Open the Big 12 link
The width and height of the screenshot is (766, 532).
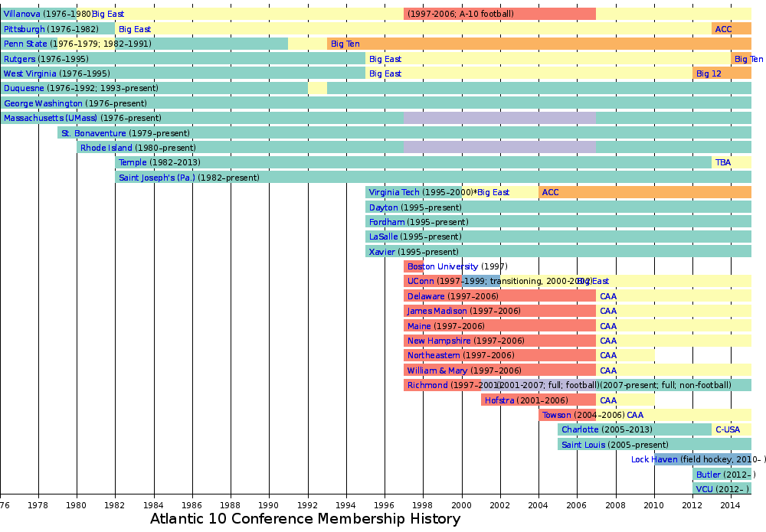[709, 73]
